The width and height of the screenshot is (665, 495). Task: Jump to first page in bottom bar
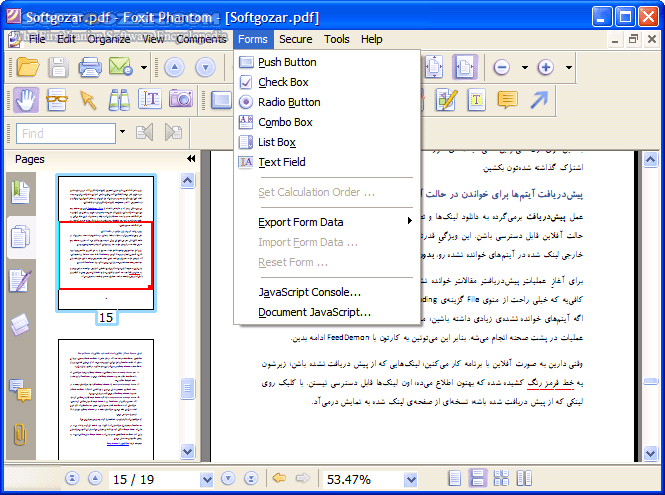(x=72, y=478)
